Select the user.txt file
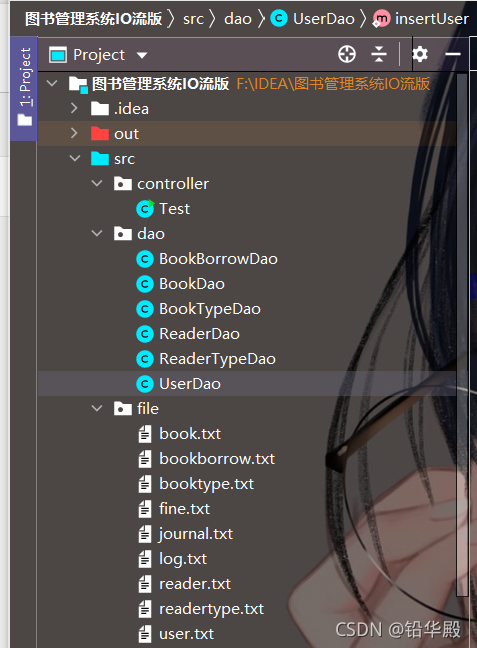Screen dimensions: 477x648 [x=186, y=634]
